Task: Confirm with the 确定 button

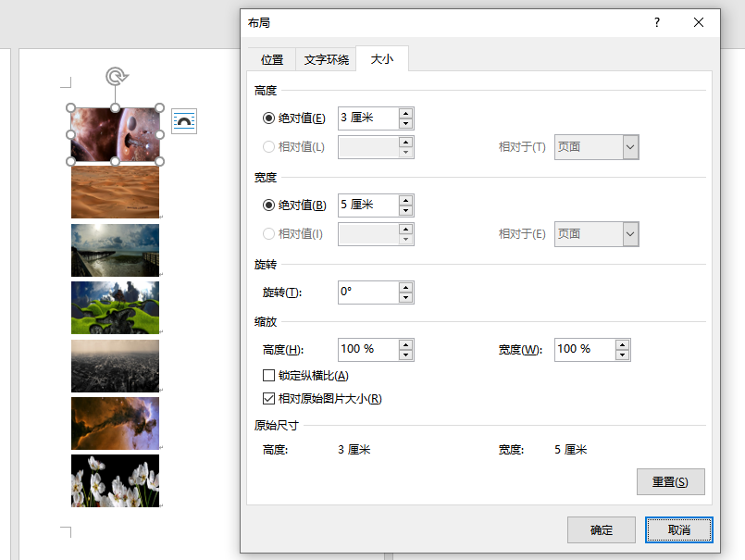Action: (601, 530)
